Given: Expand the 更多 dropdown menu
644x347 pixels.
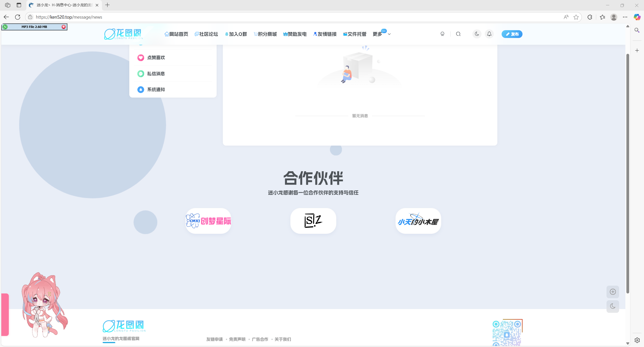Looking at the screenshot, I should 382,34.
